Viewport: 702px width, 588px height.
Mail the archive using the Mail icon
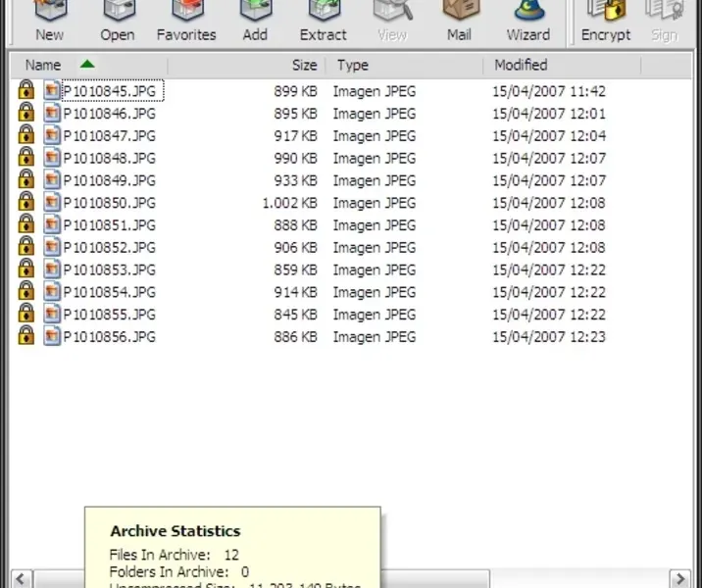click(x=460, y=21)
